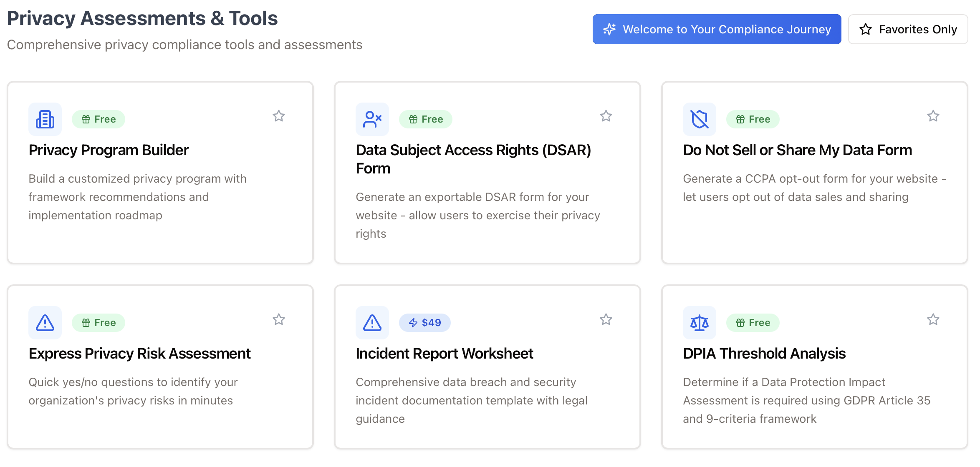Open the Privacy Program Builder title
980x467 pixels.
tap(109, 150)
